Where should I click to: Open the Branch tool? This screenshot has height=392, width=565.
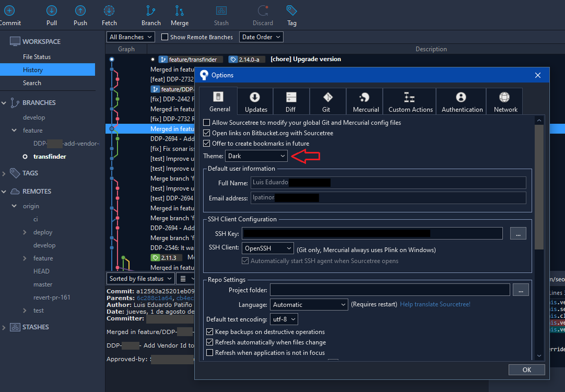tap(151, 15)
